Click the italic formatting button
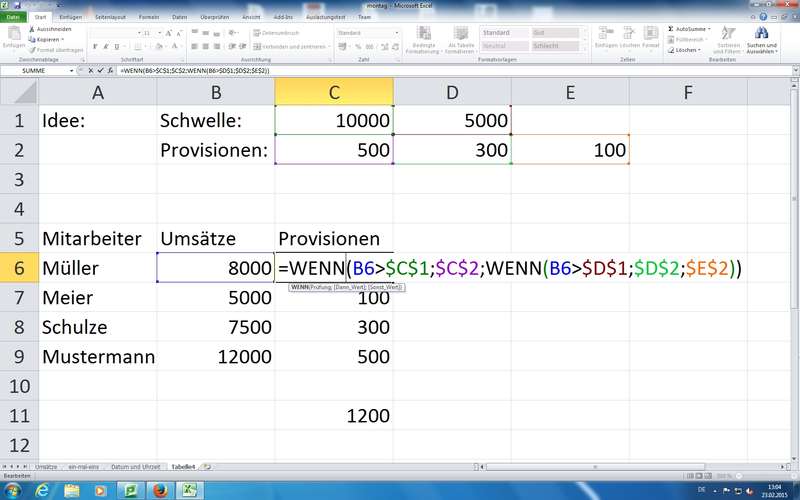The width and height of the screenshot is (800, 500). 106,46
